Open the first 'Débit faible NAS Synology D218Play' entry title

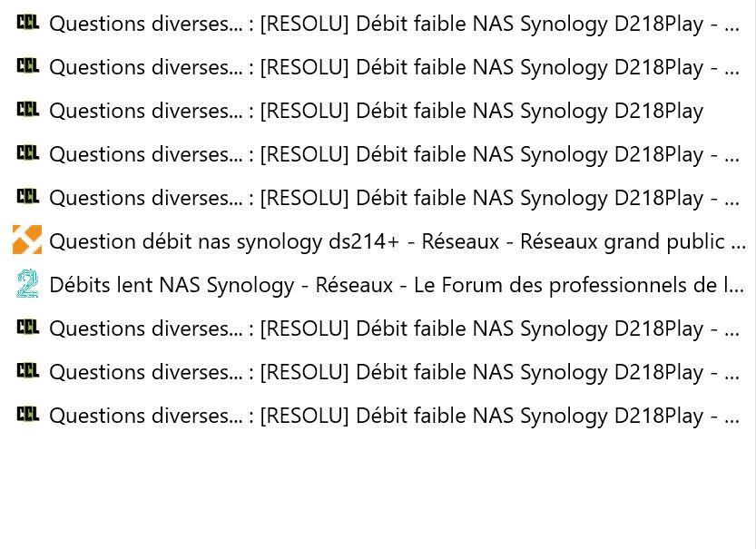[395, 24]
